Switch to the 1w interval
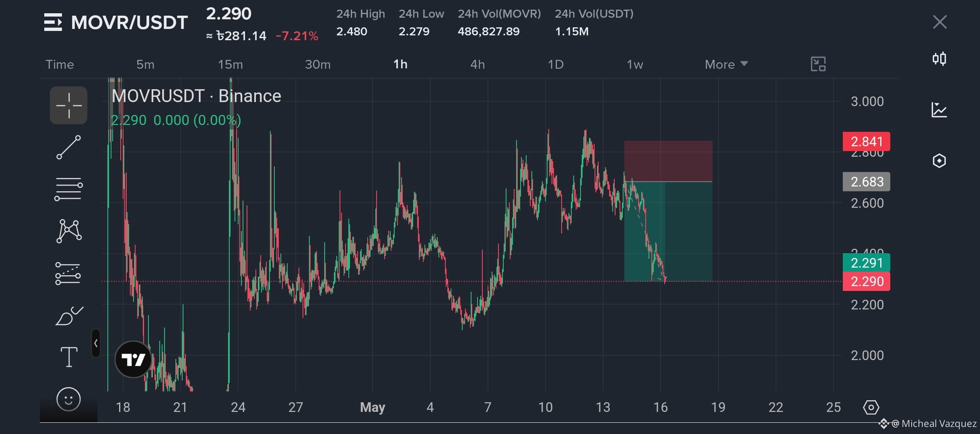 pos(635,64)
